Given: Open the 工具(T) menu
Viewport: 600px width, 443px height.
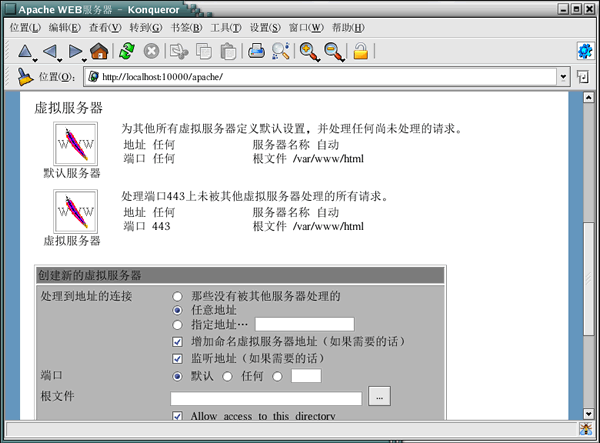Looking at the screenshot, I should 226,28.
